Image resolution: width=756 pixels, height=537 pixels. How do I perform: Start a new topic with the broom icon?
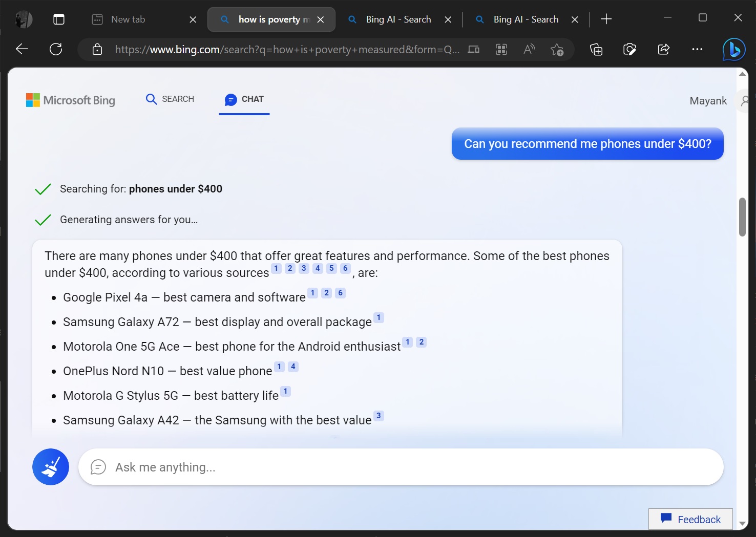(x=50, y=466)
